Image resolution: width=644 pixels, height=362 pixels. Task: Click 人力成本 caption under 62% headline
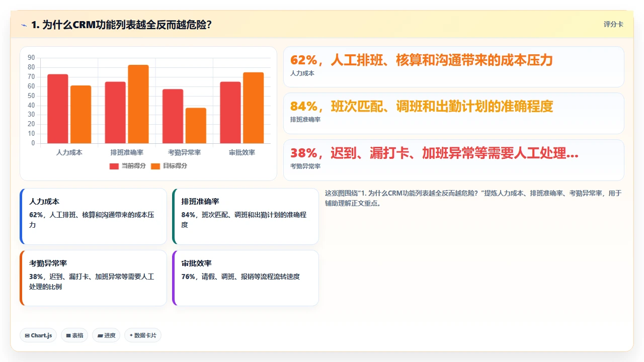tap(302, 73)
